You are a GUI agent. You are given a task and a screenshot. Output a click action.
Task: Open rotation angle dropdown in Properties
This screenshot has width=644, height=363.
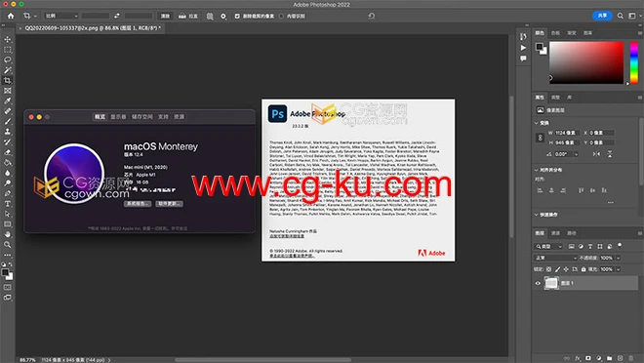(x=577, y=154)
